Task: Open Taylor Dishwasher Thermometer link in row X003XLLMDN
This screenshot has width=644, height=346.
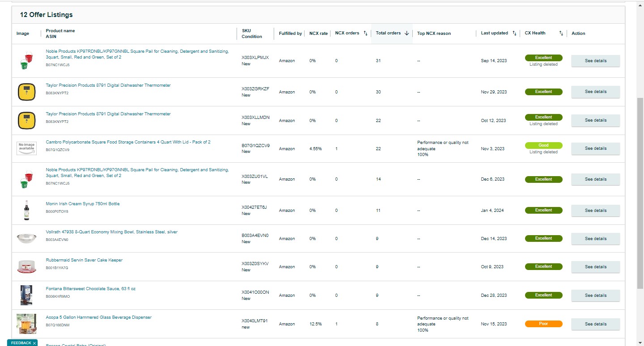Action: click(x=108, y=114)
